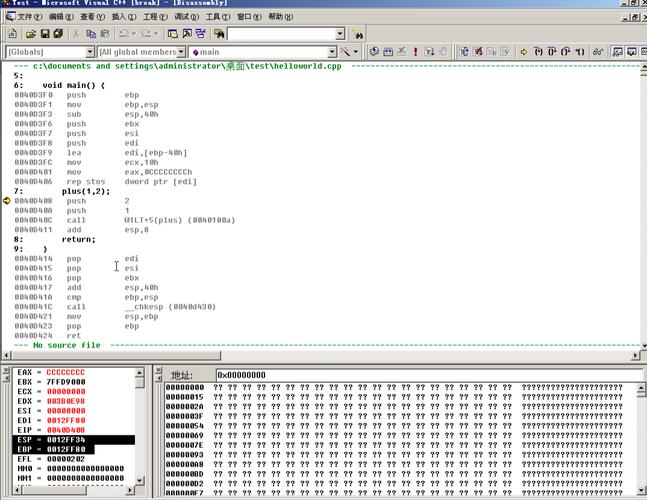Close the docked Registers pane
This screenshot has height=500, width=647.
(6, 370)
